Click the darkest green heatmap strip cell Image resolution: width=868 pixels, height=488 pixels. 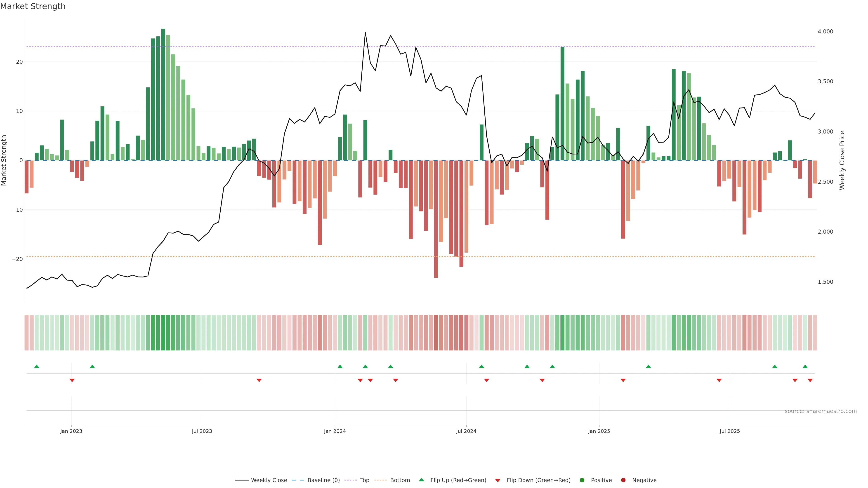pyautogui.click(x=163, y=333)
